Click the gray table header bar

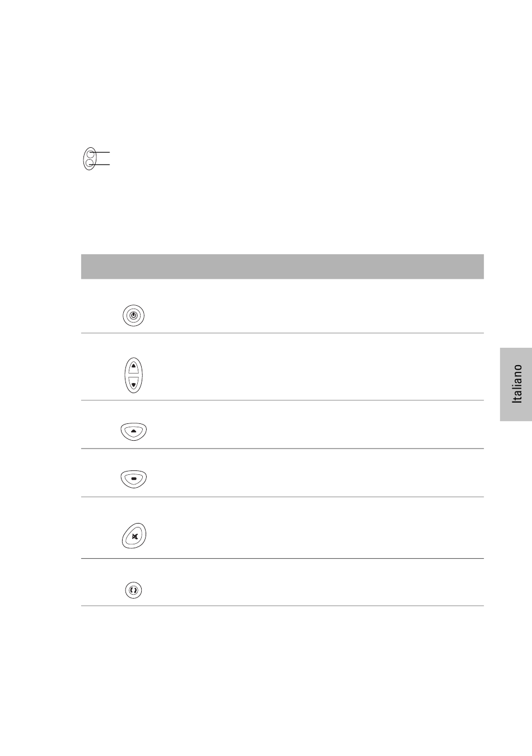pyautogui.click(x=282, y=267)
